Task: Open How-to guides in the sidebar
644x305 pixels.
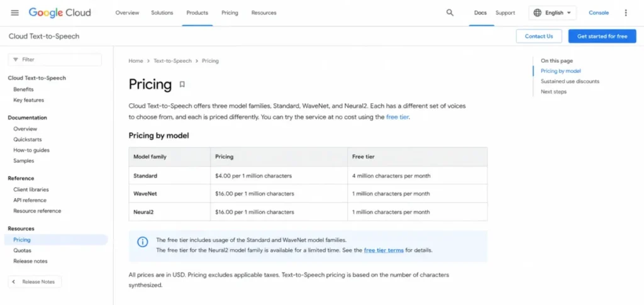Action: point(31,150)
